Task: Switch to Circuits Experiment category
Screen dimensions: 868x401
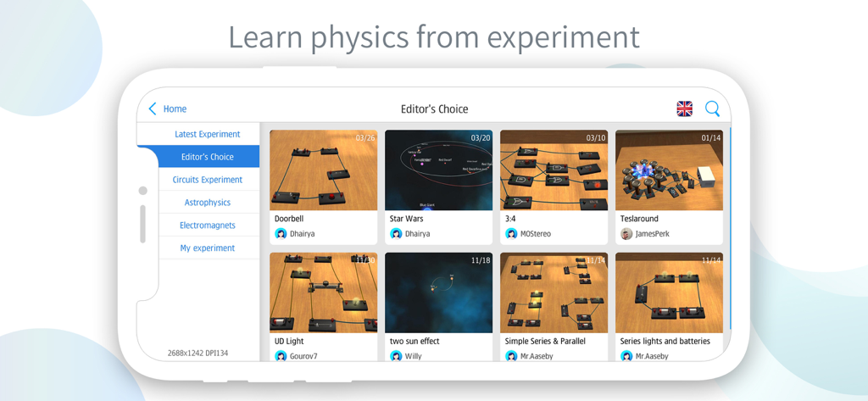Action: (x=207, y=180)
